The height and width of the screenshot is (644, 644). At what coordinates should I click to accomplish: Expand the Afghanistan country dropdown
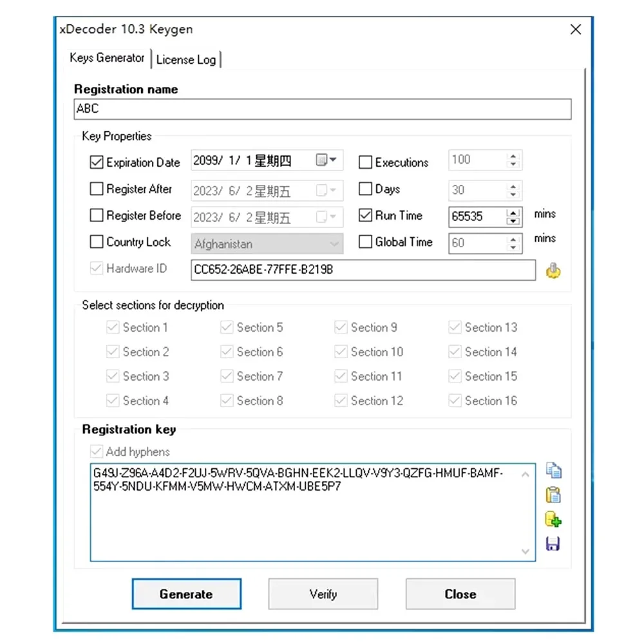click(334, 244)
